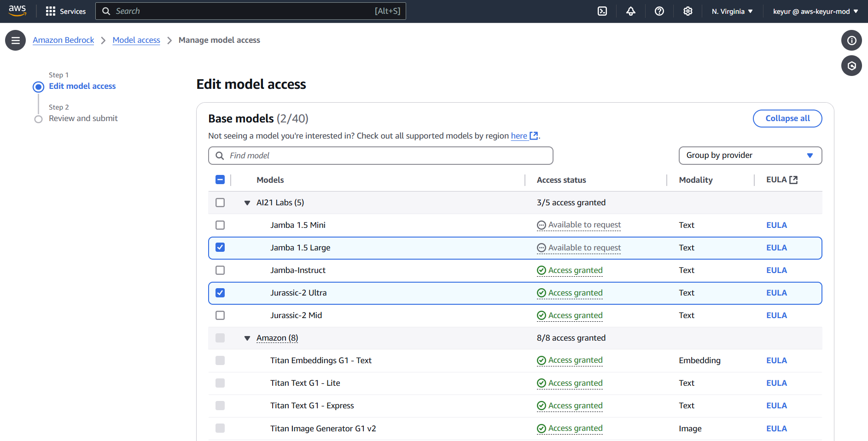The image size is (868, 441).
Task: Open the Group by provider dropdown
Action: [750, 156]
